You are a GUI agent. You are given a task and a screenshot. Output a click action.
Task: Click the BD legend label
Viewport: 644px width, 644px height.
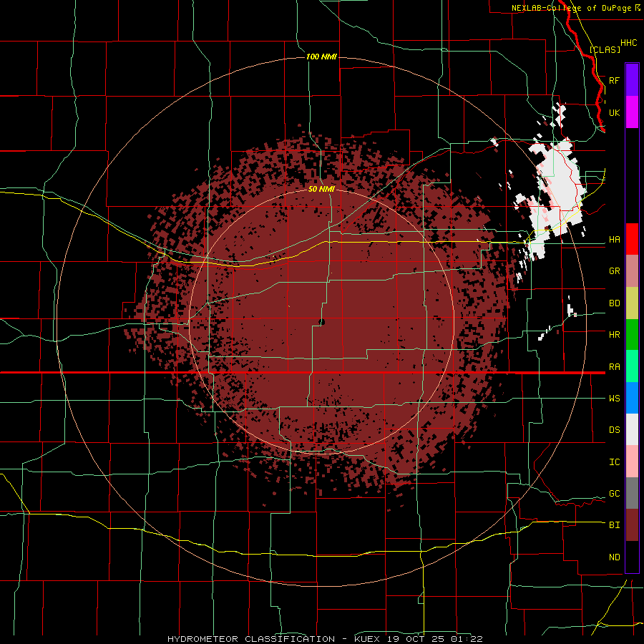(614, 303)
